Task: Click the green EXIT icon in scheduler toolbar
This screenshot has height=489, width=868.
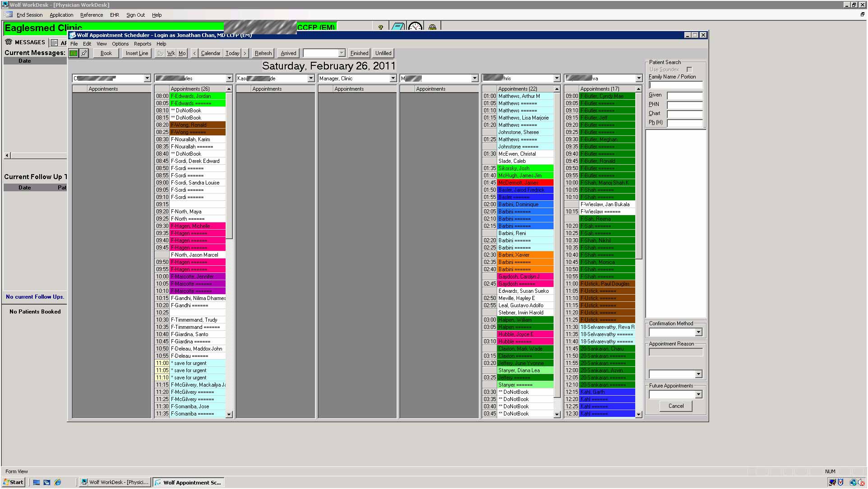Action: click(73, 53)
